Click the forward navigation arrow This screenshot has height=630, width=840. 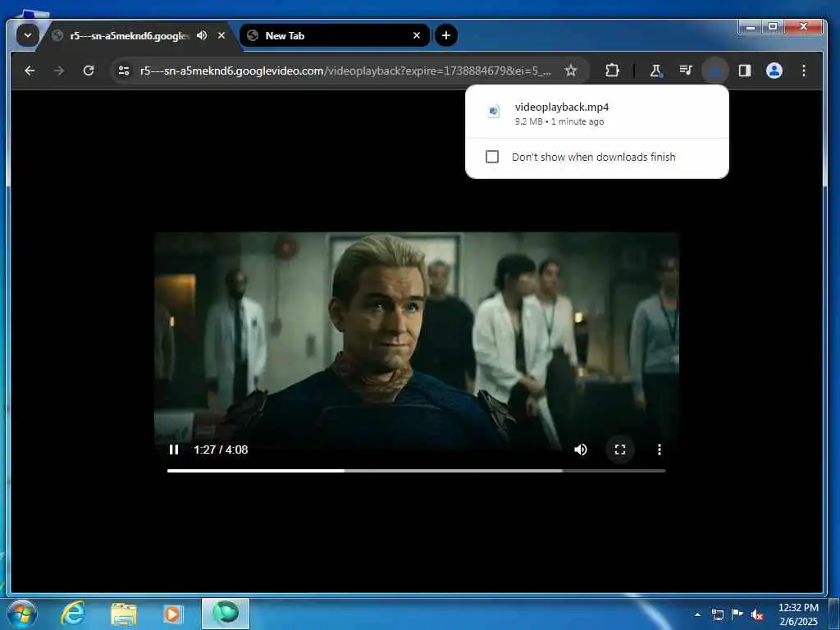[x=59, y=71]
